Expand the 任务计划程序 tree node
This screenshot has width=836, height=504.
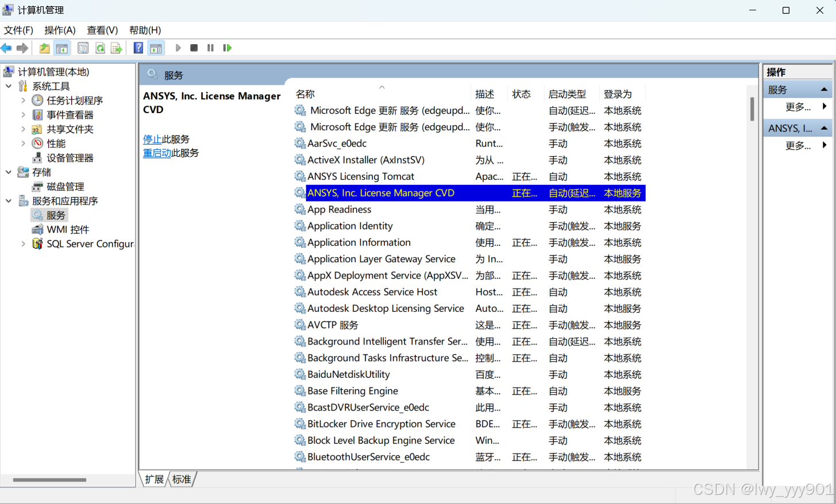pos(23,100)
